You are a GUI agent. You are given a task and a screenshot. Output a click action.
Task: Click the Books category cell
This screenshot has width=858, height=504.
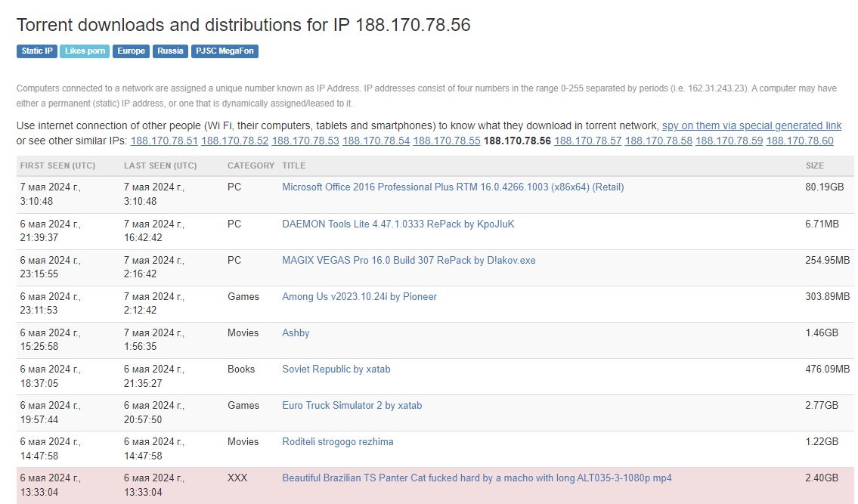pyautogui.click(x=241, y=369)
